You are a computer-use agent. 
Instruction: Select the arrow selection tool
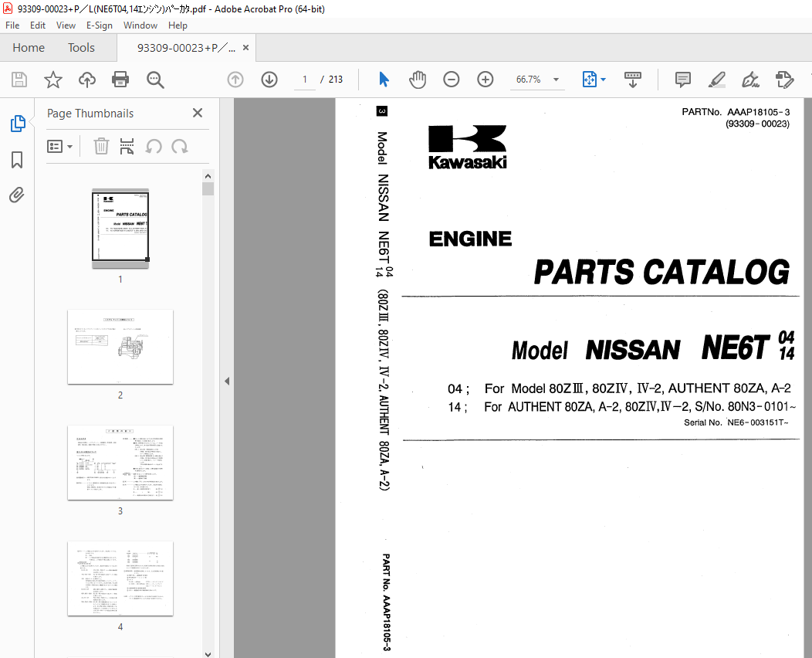click(384, 80)
